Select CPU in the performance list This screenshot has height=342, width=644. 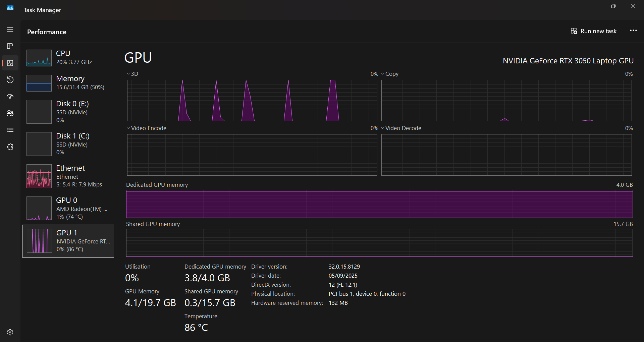point(68,58)
